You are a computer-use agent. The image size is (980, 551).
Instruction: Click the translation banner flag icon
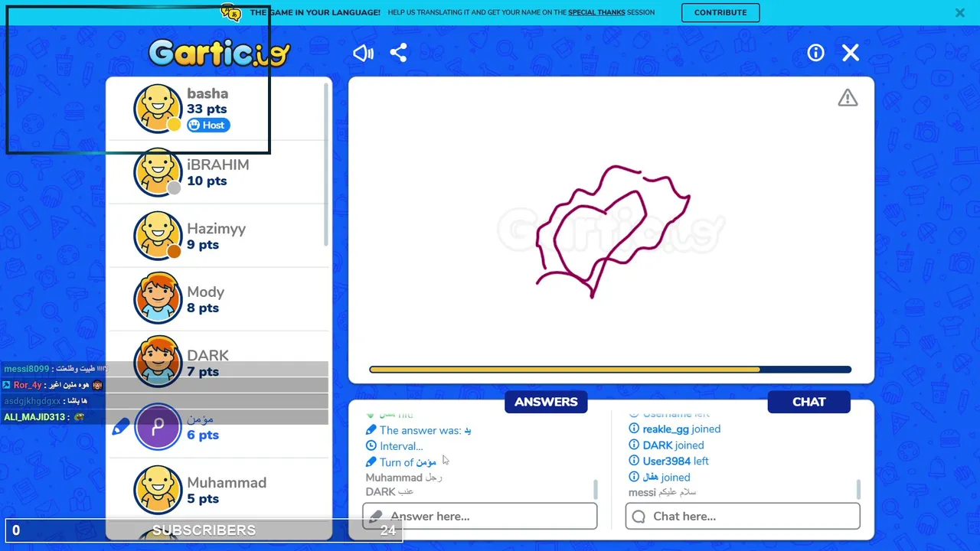pos(230,11)
